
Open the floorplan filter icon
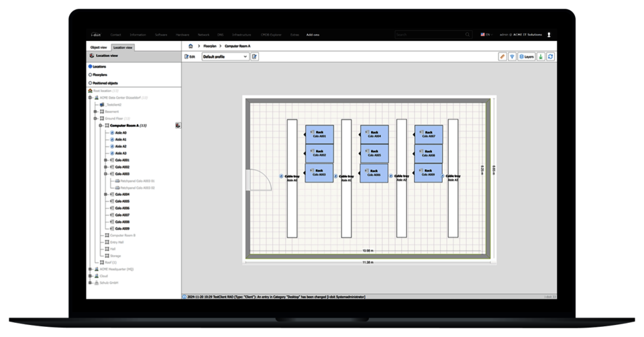(x=512, y=57)
